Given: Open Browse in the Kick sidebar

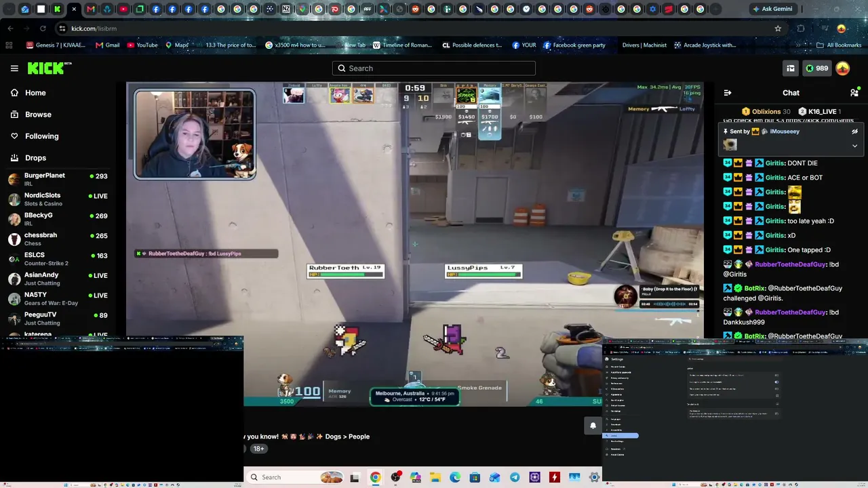Looking at the screenshot, I should 38,115.
